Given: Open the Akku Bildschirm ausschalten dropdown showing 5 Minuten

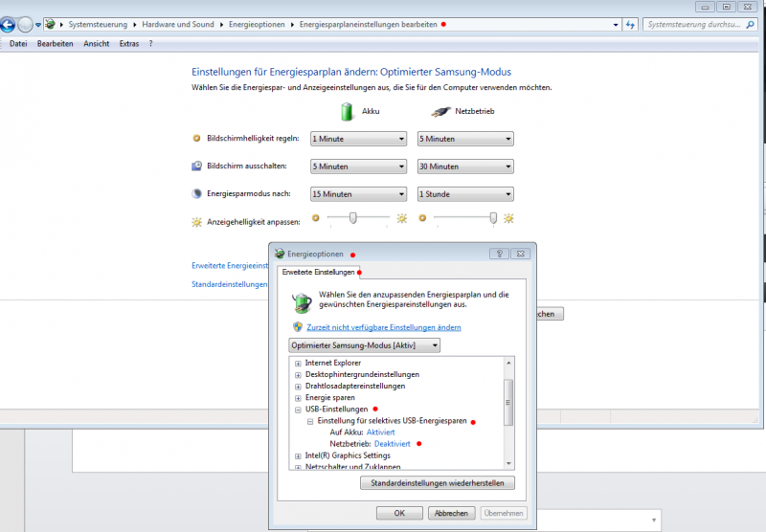Looking at the screenshot, I should pyautogui.click(x=358, y=166).
